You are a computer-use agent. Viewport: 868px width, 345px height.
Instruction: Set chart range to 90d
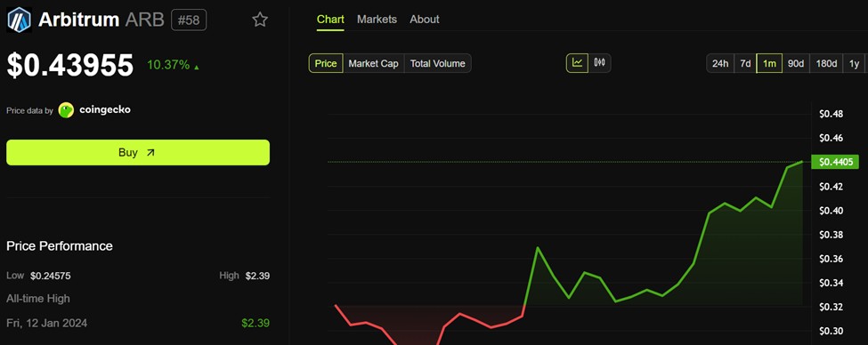[x=796, y=64]
